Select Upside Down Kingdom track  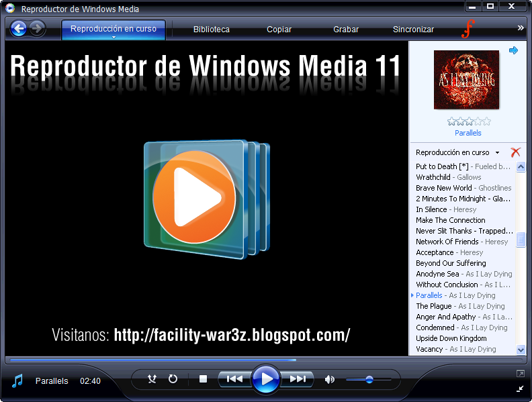click(x=451, y=338)
